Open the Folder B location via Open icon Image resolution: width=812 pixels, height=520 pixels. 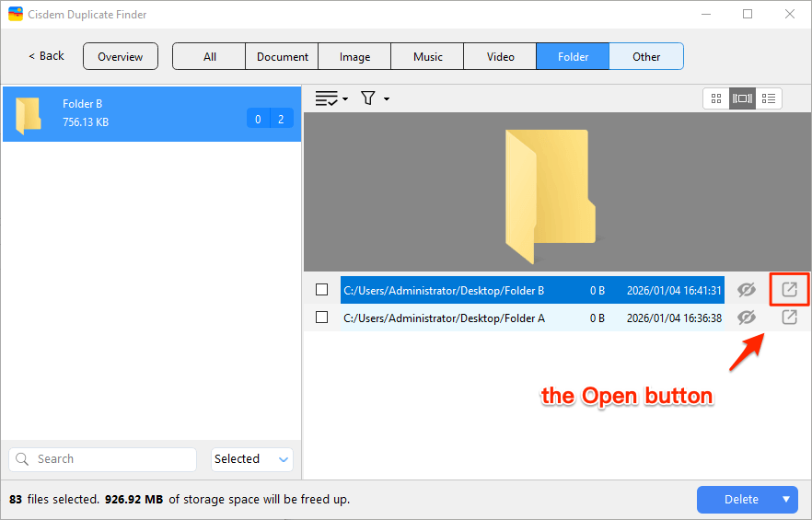tap(789, 290)
